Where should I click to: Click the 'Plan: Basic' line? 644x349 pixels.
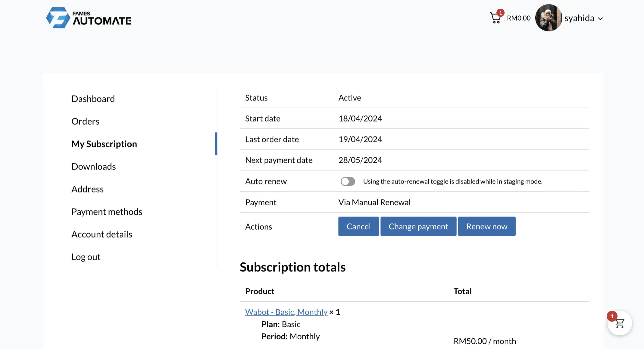(281, 324)
